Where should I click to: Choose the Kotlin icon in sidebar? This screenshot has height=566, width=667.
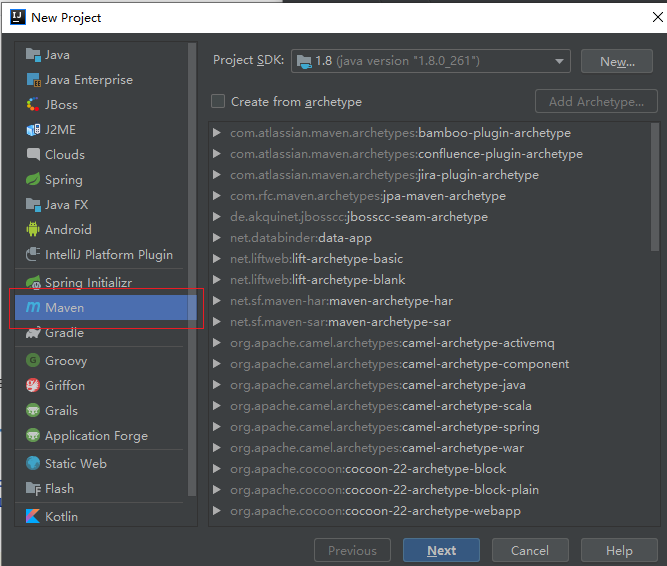33,517
